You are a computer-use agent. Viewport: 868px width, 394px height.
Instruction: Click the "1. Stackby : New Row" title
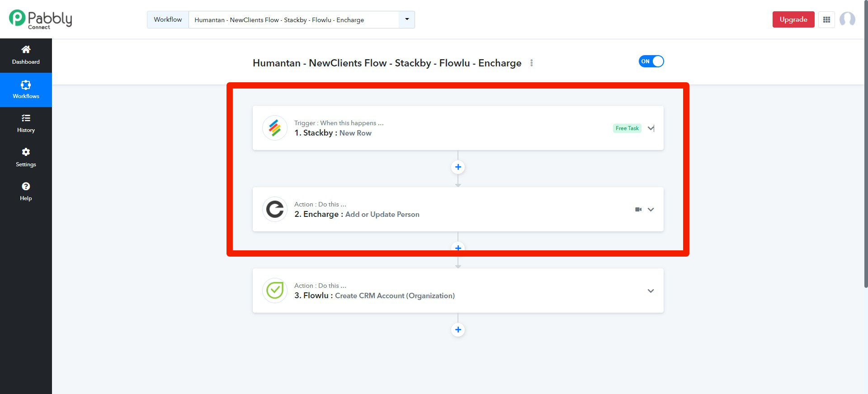(333, 133)
